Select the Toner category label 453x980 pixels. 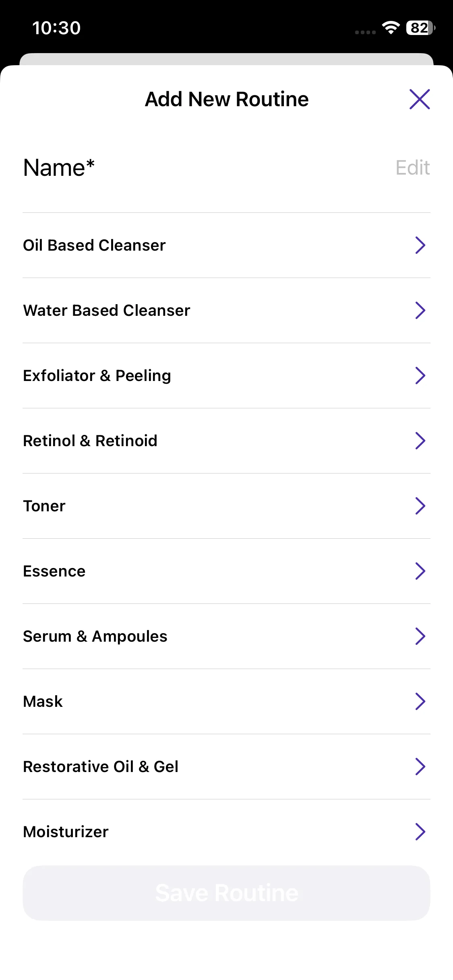pyautogui.click(x=44, y=506)
